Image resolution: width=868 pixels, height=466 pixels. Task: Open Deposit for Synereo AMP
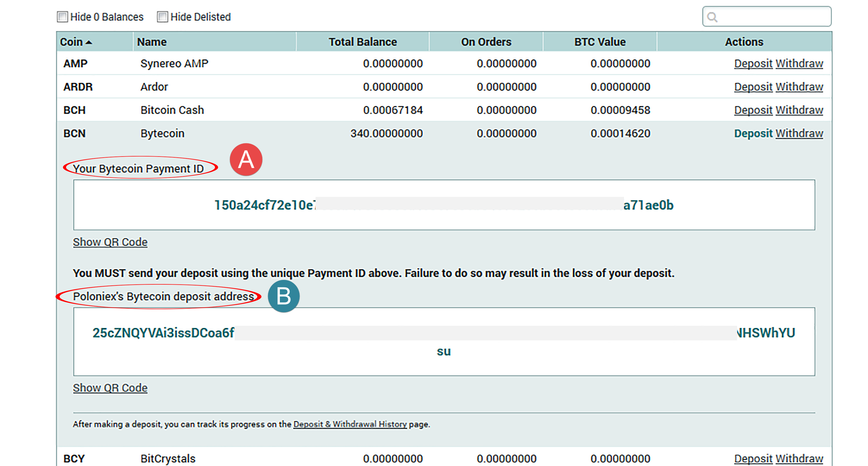coord(753,63)
